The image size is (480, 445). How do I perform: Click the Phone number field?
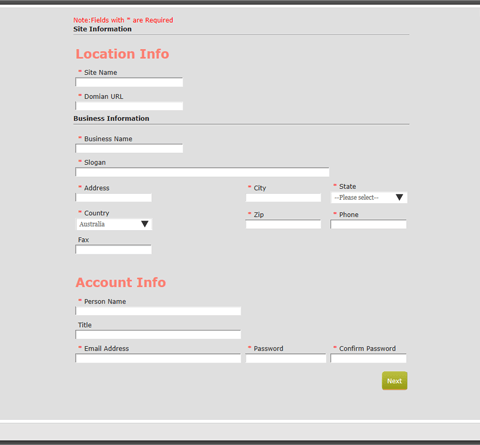(x=368, y=224)
